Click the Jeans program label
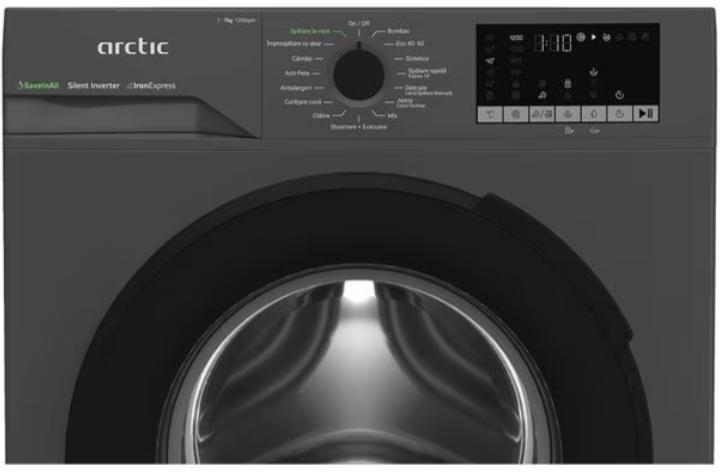This screenshot has width=720, height=472. 405,100
